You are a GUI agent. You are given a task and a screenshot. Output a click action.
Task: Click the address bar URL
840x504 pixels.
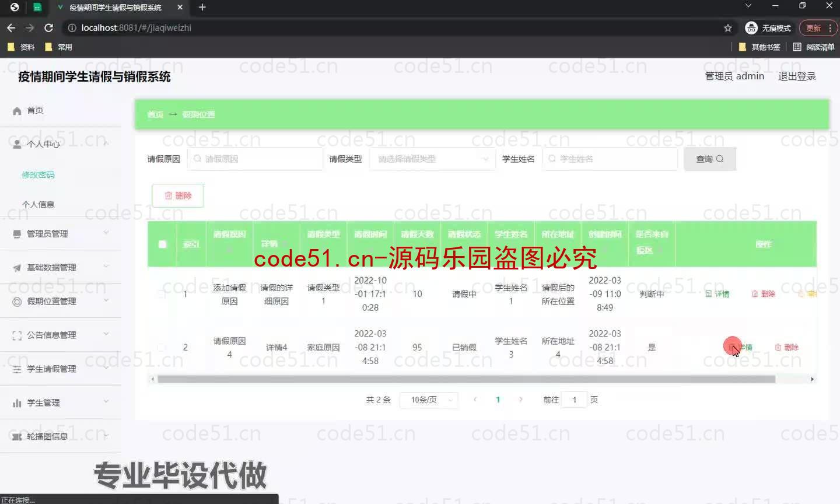[136, 28]
